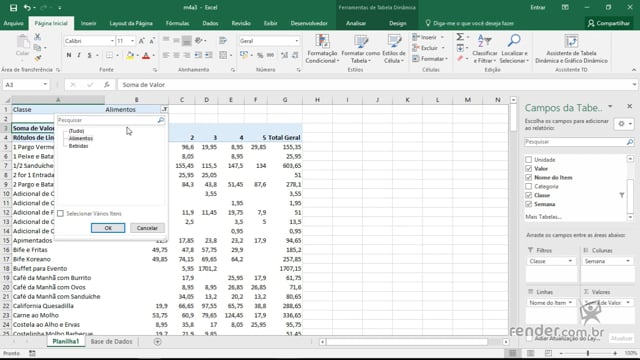Open the Fórmulas ribbon tab
Viewport: 640px width, 360px height.
pos(178,23)
